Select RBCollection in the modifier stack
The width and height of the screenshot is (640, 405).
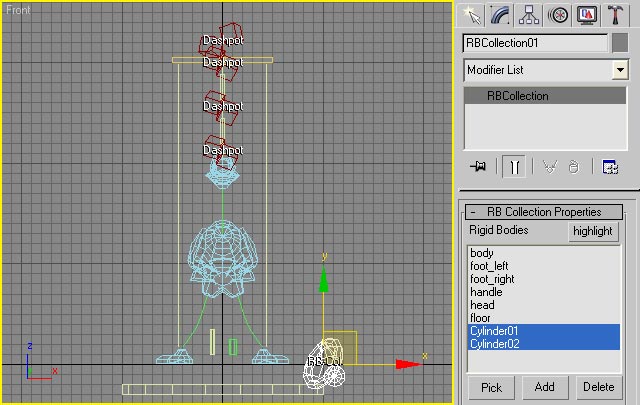[x=518, y=96]
